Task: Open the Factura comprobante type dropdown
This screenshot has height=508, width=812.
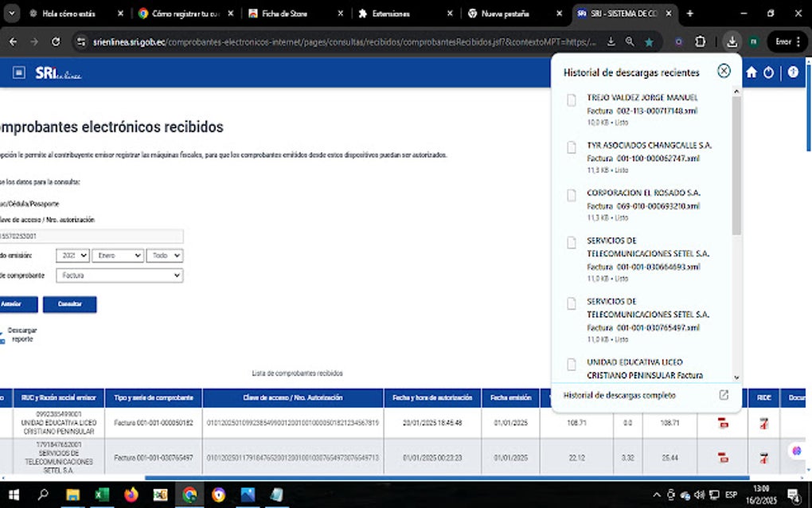Action: coord(118,275)
